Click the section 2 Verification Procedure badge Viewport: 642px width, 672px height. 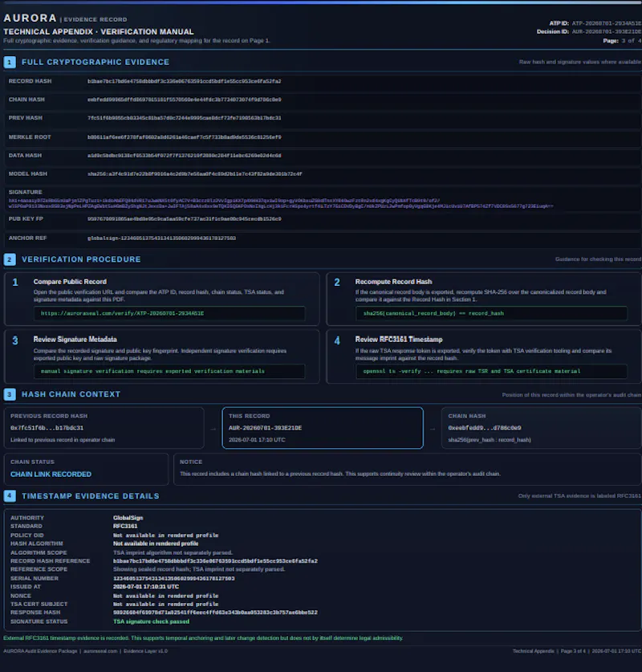point(10,259)
